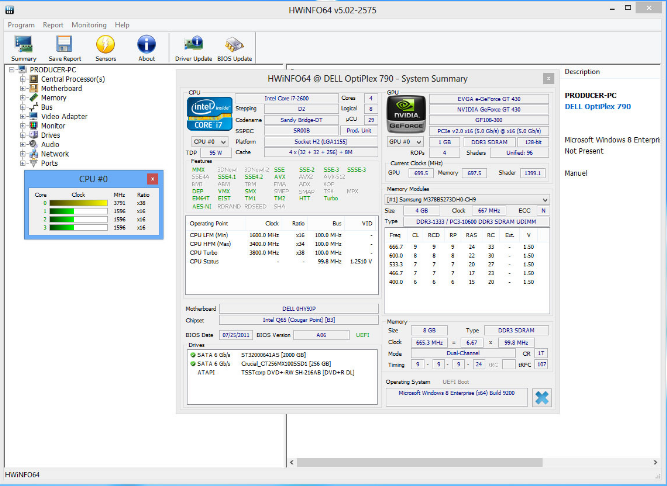Click the scrollbar right arrow
Viewport: 667px width, 486px height.
tap(655, 462)
